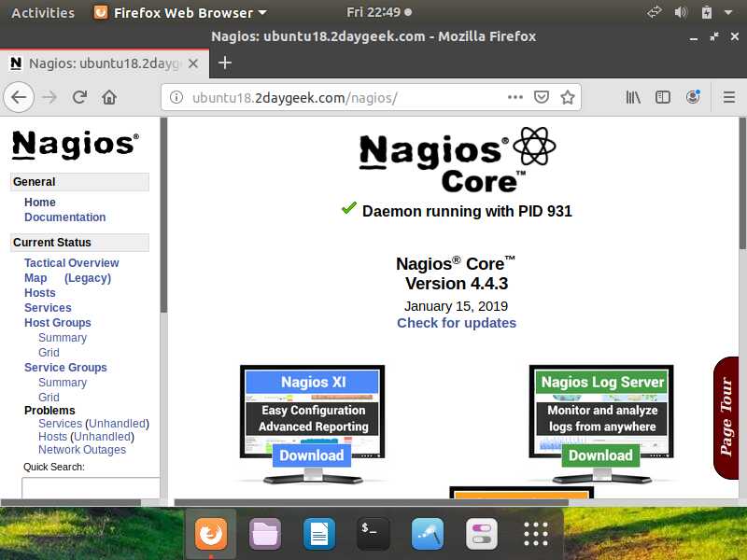The height and width of the screenshot is (560, 747).
Task: Open Hosts problems link
Action: [x=52, y=437]
